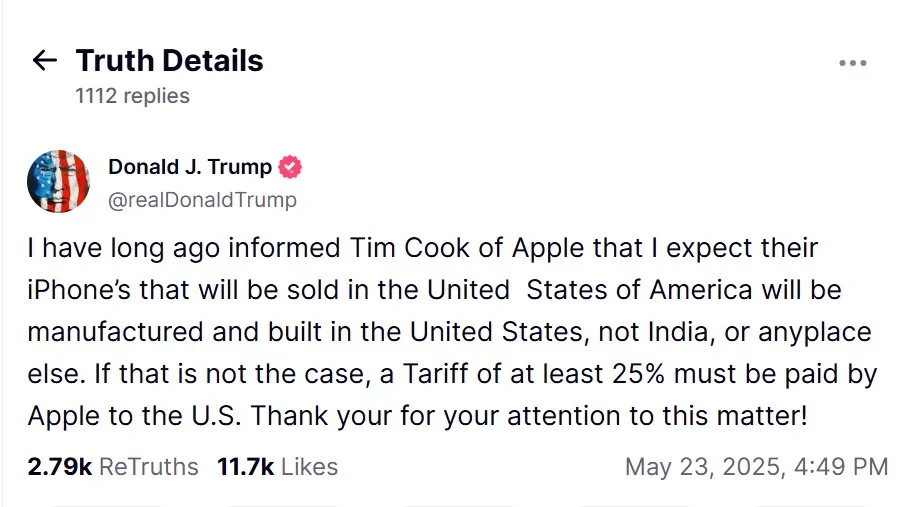Open Donald J. Trump's profile name link

click(189, 167)
